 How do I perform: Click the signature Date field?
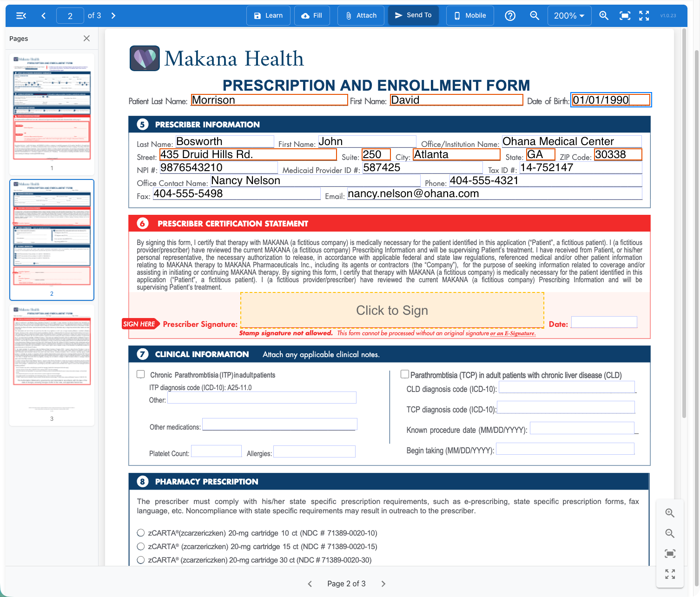[x=604, y=322]
